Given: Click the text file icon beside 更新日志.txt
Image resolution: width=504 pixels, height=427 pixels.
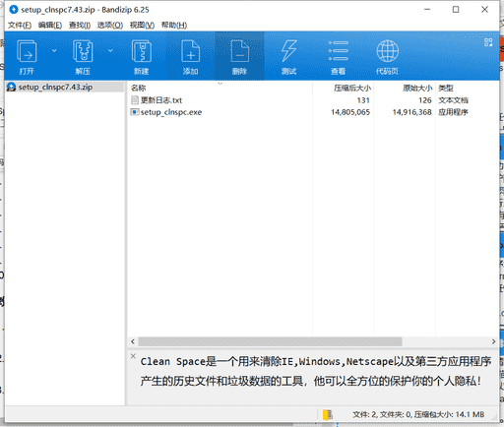Looking at the screenshot, I should click(x=134, y=100).
